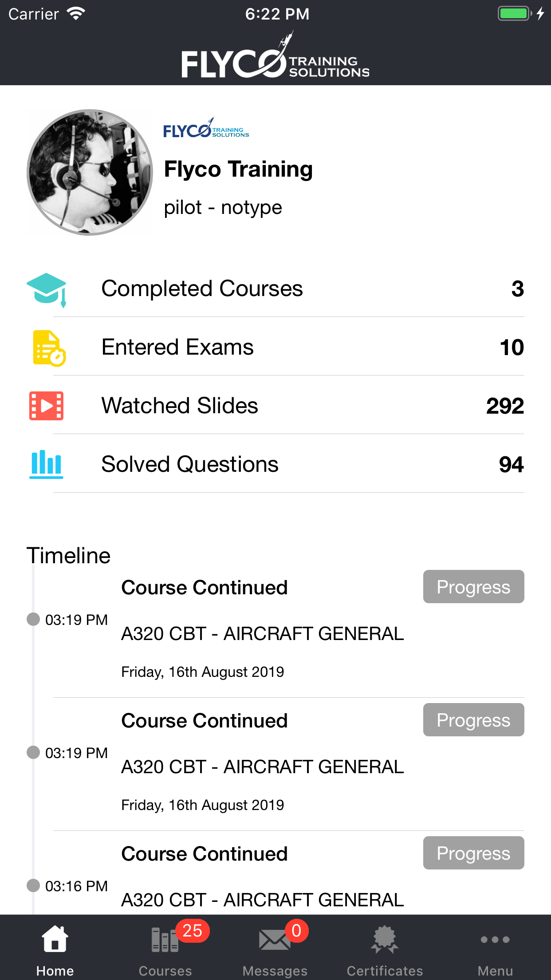Open the three-dot Menu tab
This screenshot has height=980, width=551.
click(495, 947)
